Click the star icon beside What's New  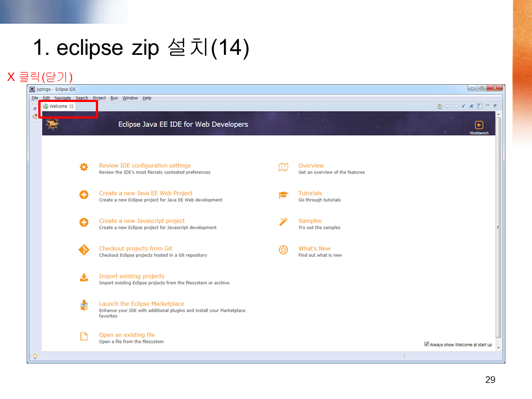pos(283,250)
